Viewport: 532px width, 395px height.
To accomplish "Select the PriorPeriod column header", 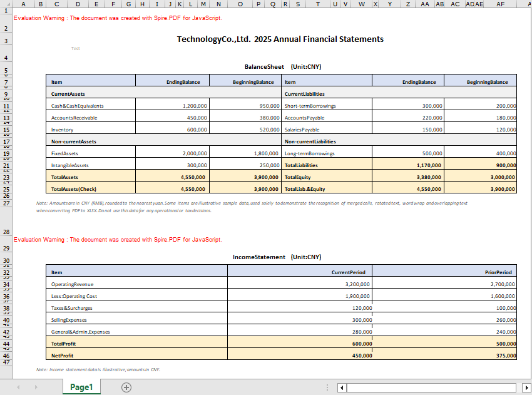I will [x=444, y=271].
